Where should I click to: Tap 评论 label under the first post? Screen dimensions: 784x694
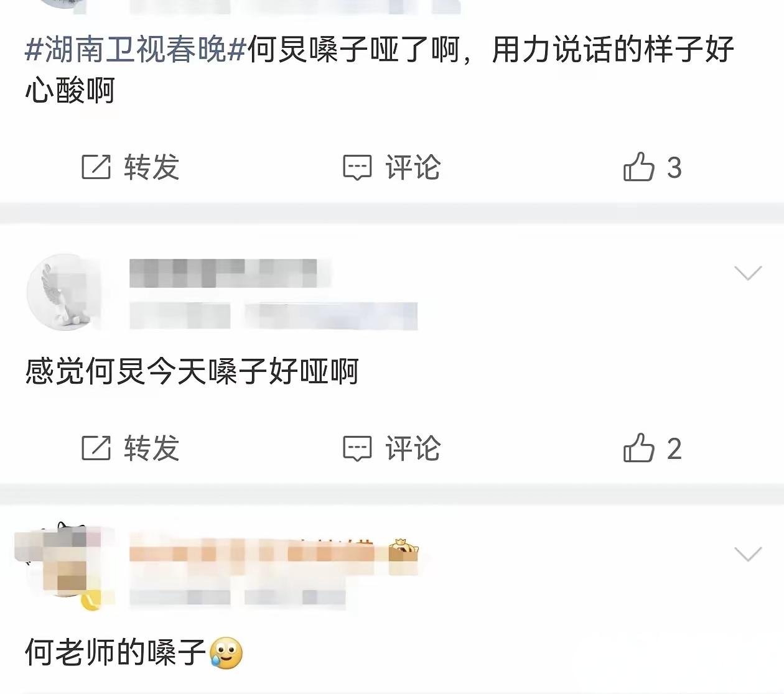click(x=413, y=167)
